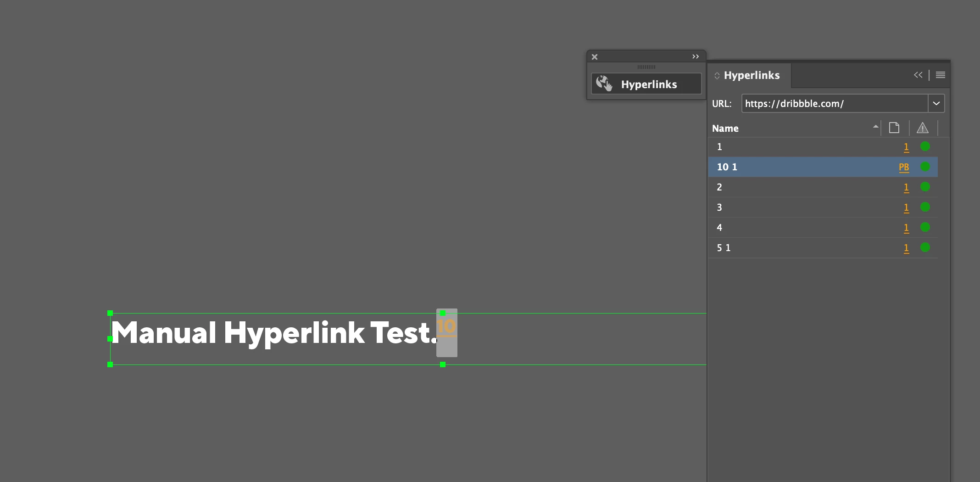Select hyperlink named 2
This screenshot has width=980, height=482.
tap(823, 187)
